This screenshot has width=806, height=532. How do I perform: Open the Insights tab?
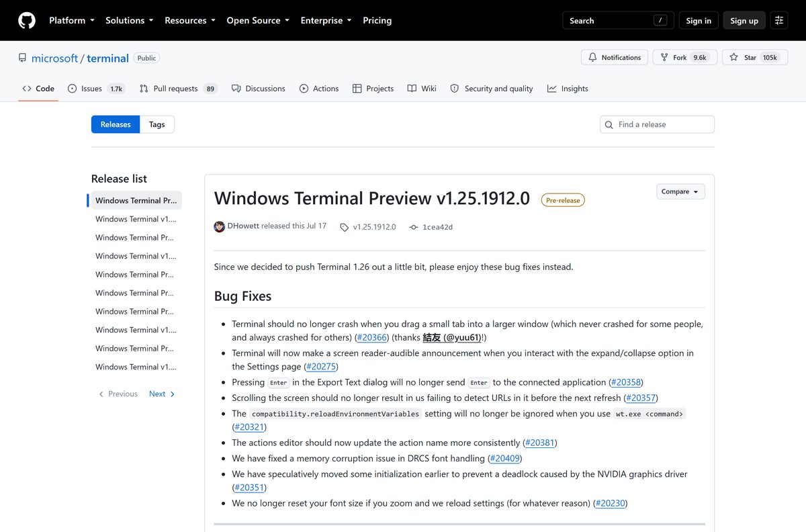tap(568, 89)
